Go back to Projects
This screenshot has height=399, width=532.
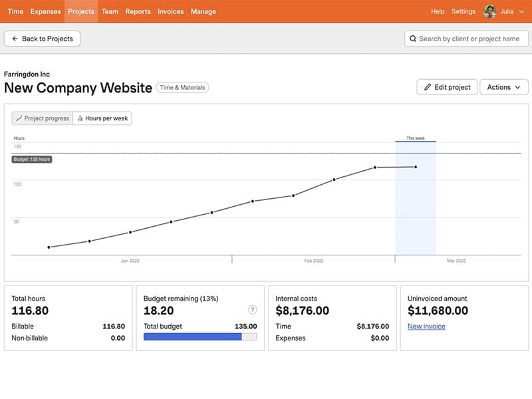pyautogui.click(x=43, y=39)
